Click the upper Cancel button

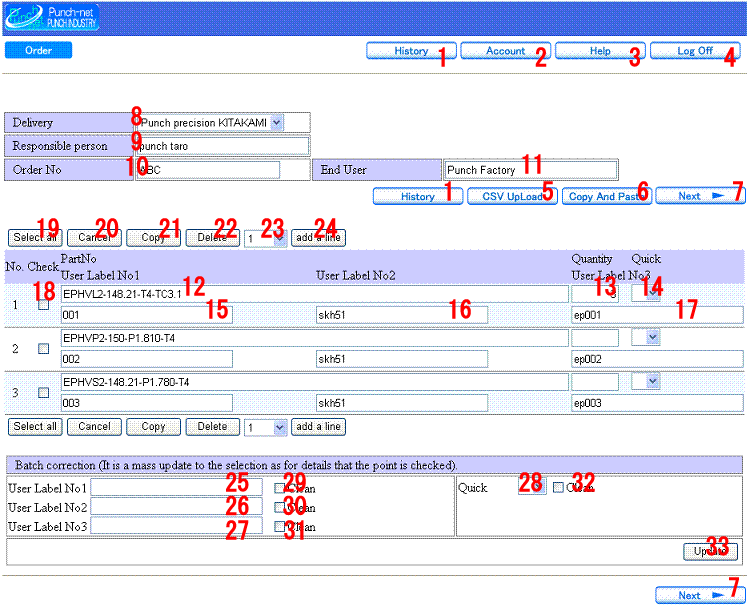coord(94,237)
